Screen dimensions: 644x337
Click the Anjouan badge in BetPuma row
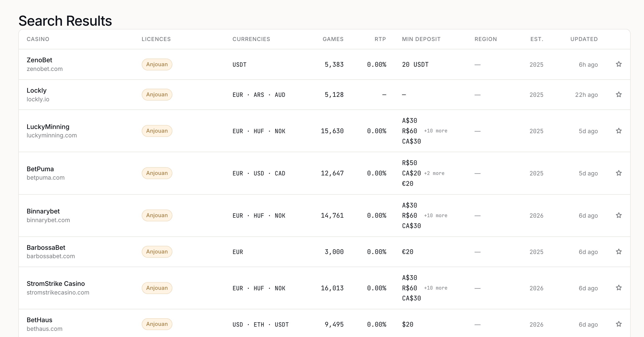[x=157, y=173]
